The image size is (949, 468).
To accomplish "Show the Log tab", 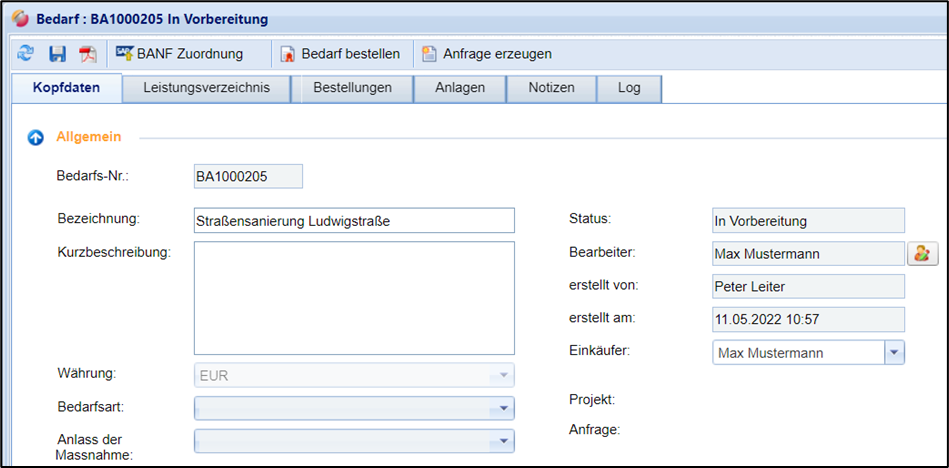I will 629,88.
